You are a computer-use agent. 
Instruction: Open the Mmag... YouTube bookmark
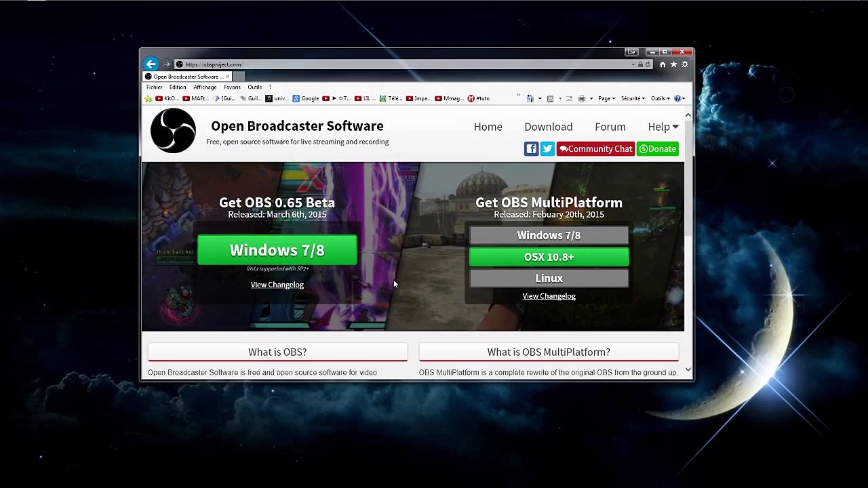[448, 98]
